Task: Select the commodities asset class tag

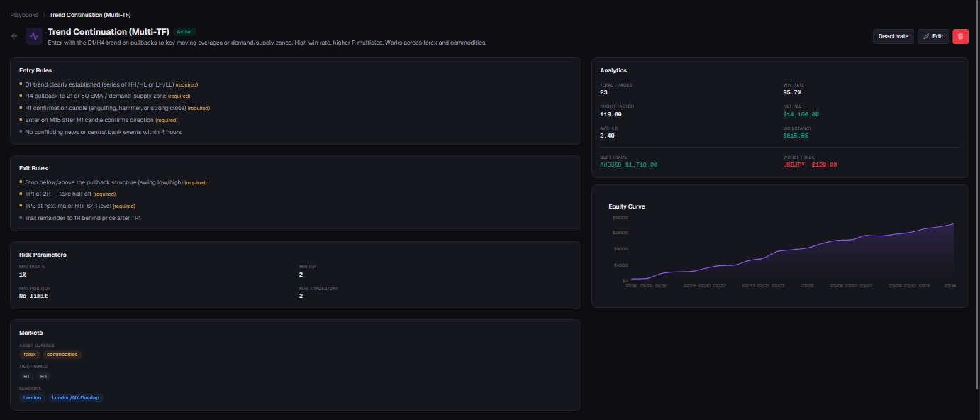Action: (x=62, y=354)
